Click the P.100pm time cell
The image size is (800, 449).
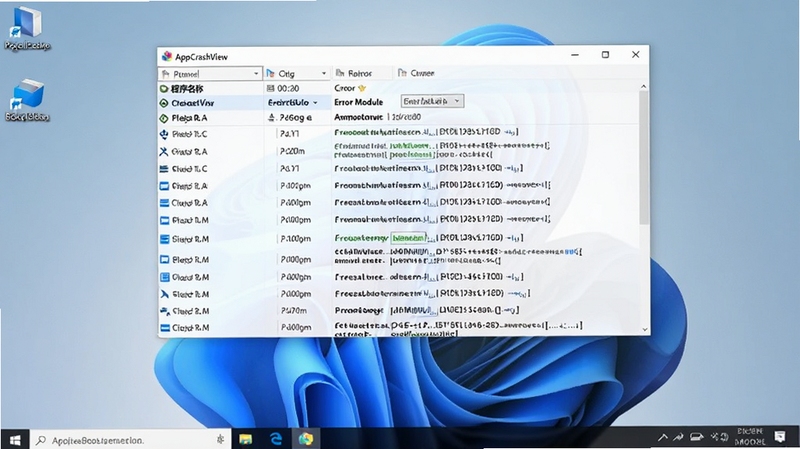pos(295,239)
